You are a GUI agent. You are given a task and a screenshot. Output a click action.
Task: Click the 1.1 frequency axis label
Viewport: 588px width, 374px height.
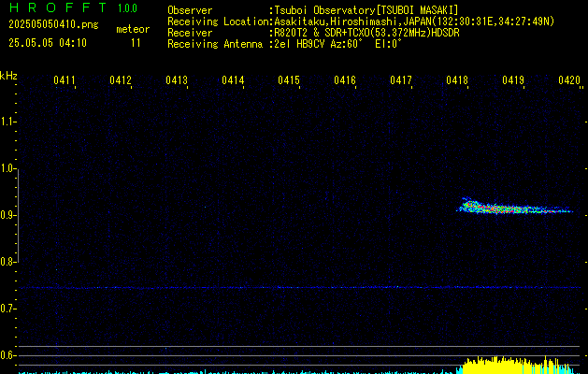pos(8,122)
